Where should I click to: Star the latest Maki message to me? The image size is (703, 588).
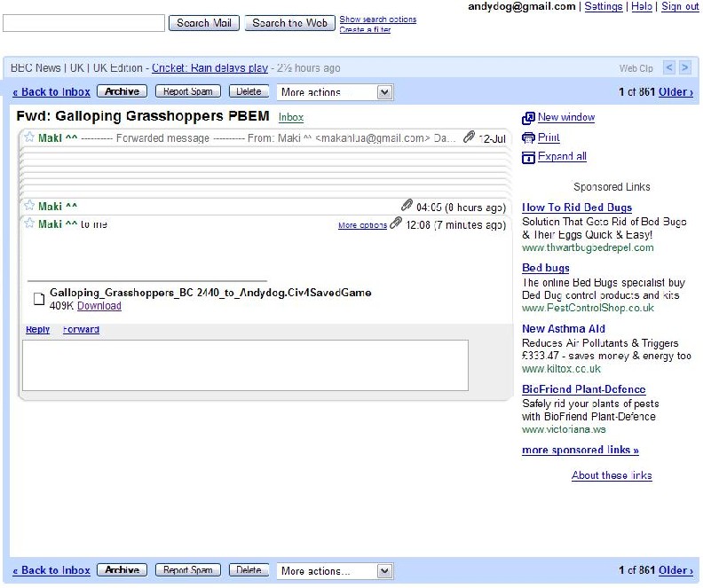pos(29,223)
